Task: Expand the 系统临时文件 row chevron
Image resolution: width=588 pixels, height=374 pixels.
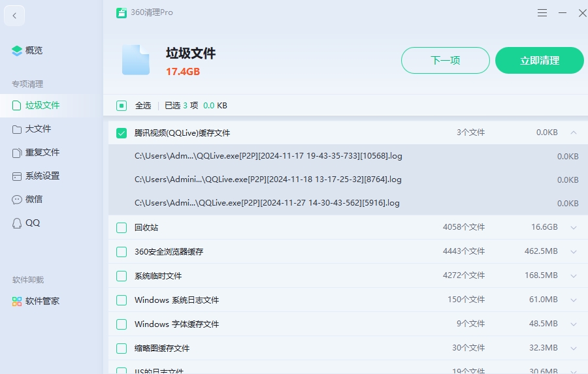Action: [x=574, y=276]
